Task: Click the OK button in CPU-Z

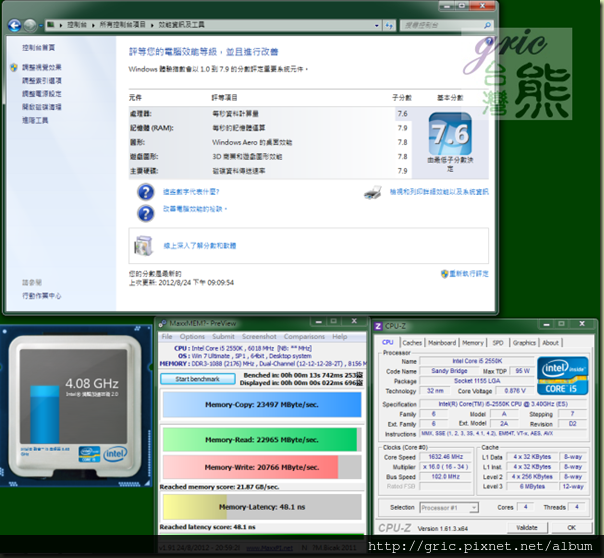Action: click(x=572, y=528)
